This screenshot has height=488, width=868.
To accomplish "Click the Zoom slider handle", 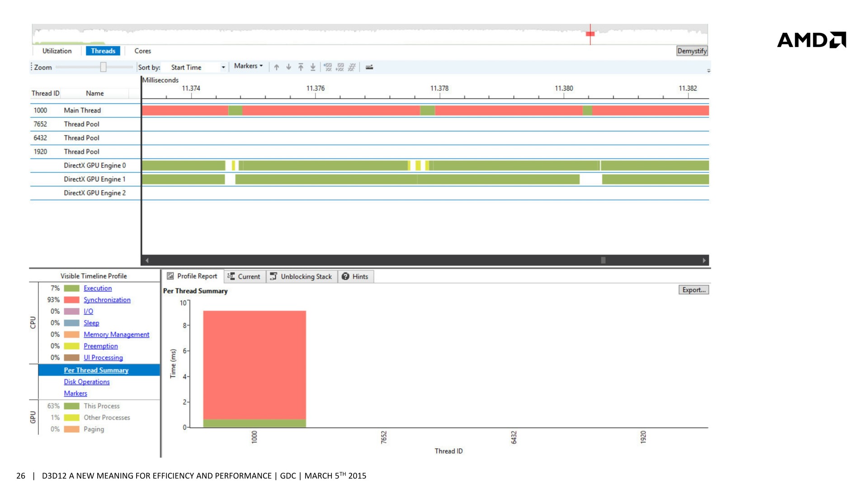I will 103,67.
